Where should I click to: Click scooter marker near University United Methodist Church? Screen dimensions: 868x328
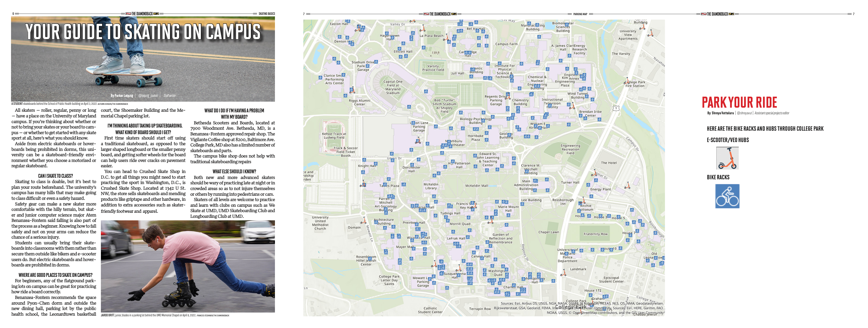click(x=363, y=221)
